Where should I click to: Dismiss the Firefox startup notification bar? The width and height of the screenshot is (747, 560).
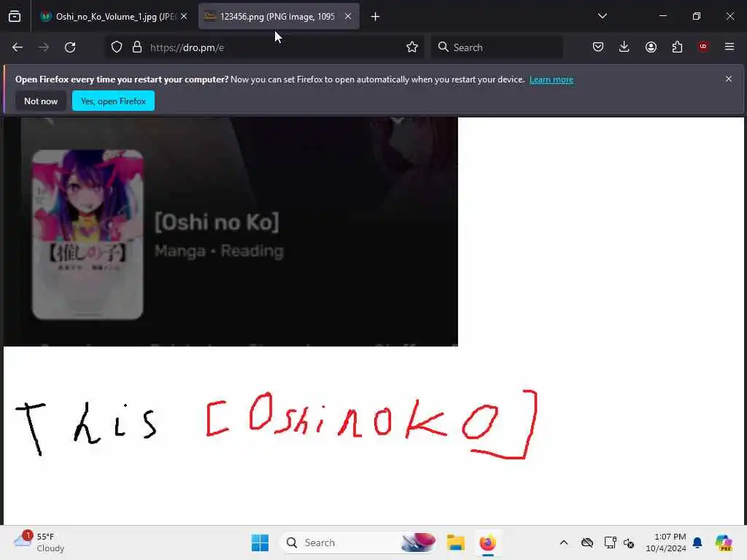point(729,79)
